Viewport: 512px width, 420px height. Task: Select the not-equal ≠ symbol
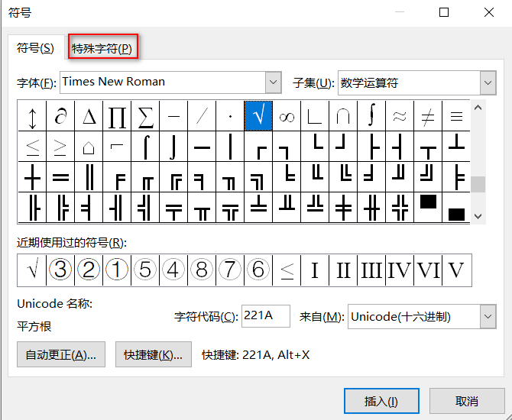click(428, 116)
